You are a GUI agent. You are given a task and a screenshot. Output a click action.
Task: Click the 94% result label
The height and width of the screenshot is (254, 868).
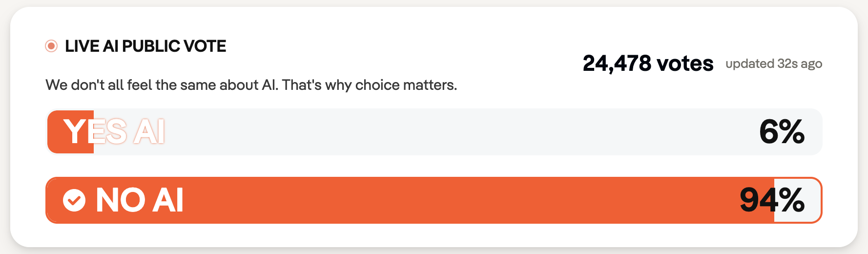(x=772, y=200)
